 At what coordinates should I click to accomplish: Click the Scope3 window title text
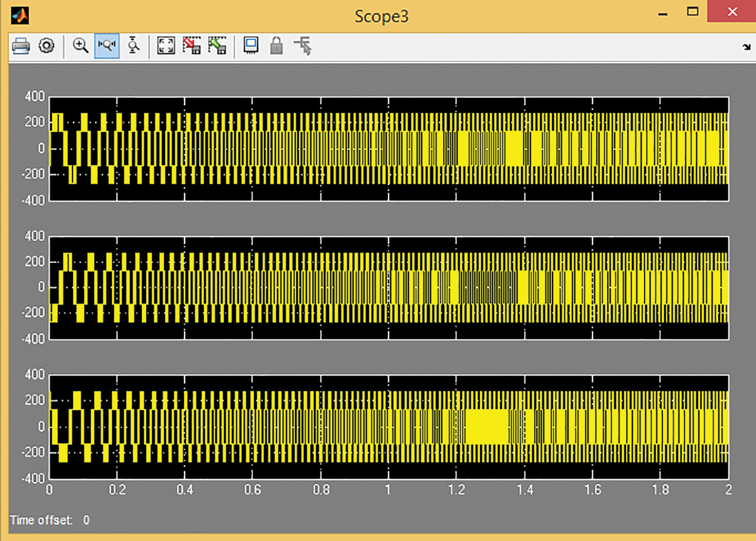381,16
